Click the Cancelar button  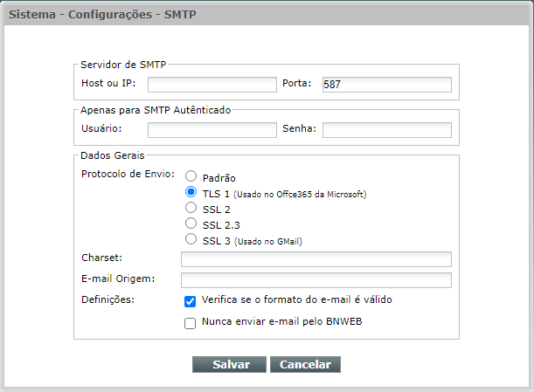point(305,364)
